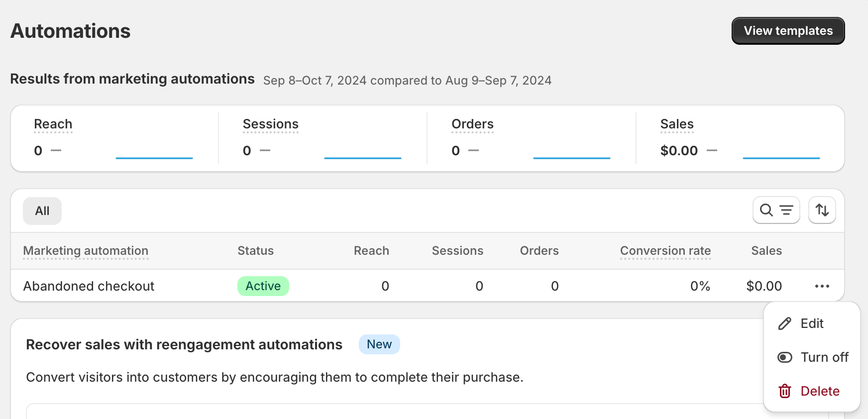Click the Marketing automation column header
868x419 pixels.
[x=86, y=251]
